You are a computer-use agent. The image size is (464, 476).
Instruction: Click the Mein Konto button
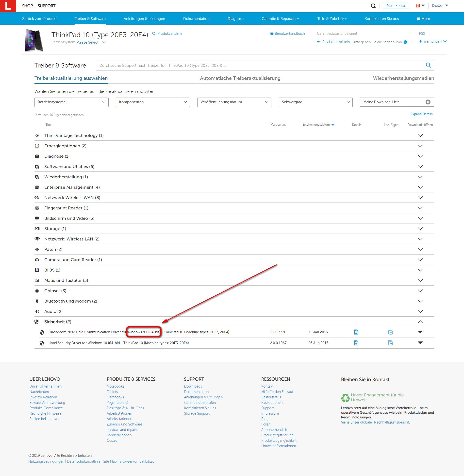coord(396,6)
